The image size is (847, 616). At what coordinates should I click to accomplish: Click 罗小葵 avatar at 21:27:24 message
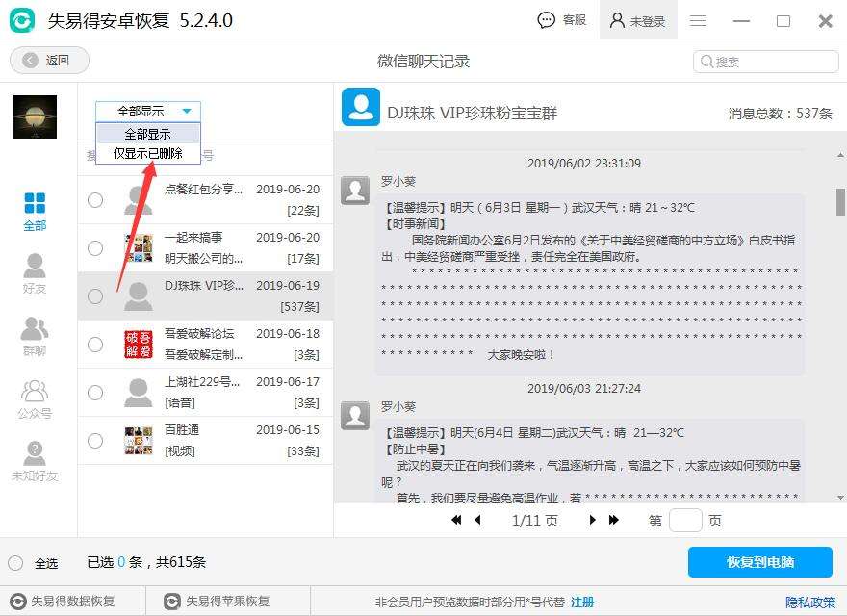355,416
